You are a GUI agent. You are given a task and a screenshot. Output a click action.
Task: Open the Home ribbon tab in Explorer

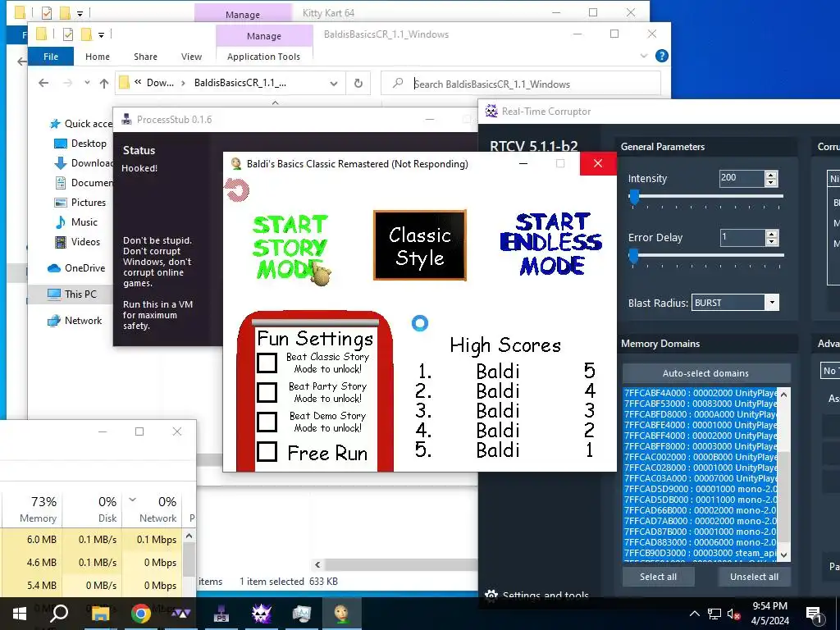pyautogui.click(x=98, y=57)
